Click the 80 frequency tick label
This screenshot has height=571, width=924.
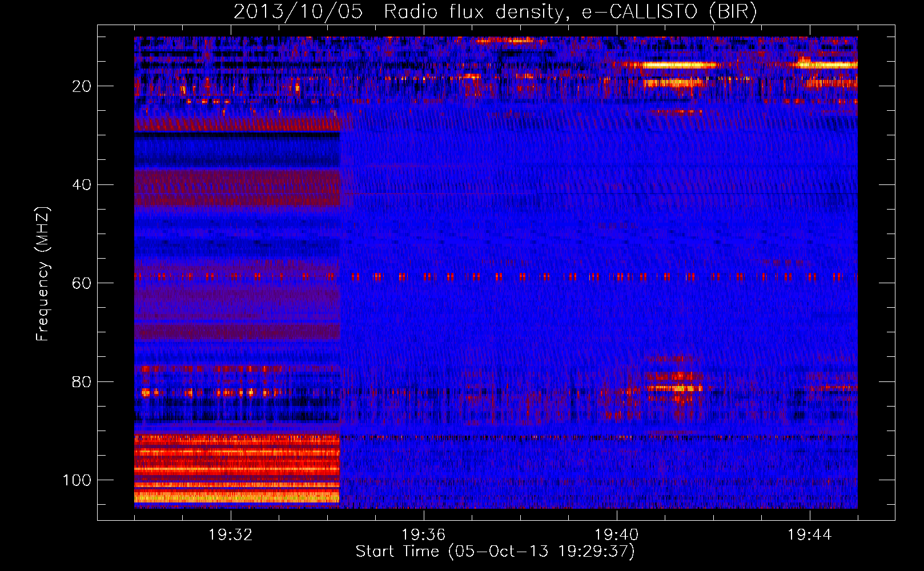click(x=82, y=382)
